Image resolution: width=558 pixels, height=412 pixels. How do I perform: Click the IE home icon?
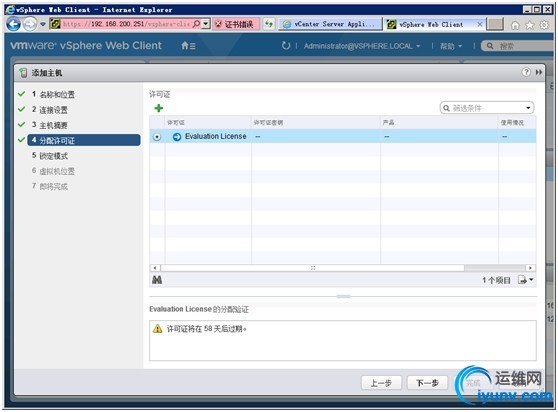click(x=515, y=25)
